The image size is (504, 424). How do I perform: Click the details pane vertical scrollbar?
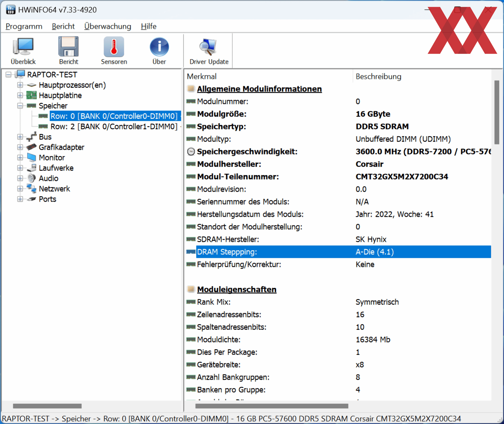(x=497, y=112)
